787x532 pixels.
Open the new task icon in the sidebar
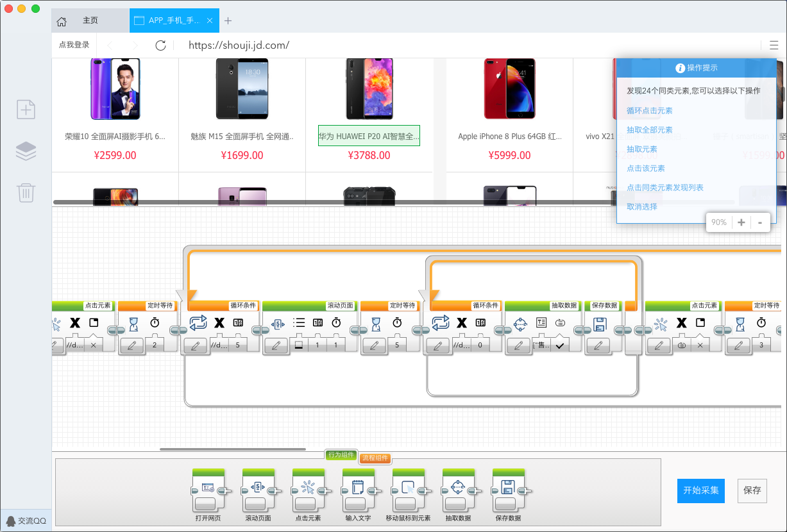pos(26,110)
